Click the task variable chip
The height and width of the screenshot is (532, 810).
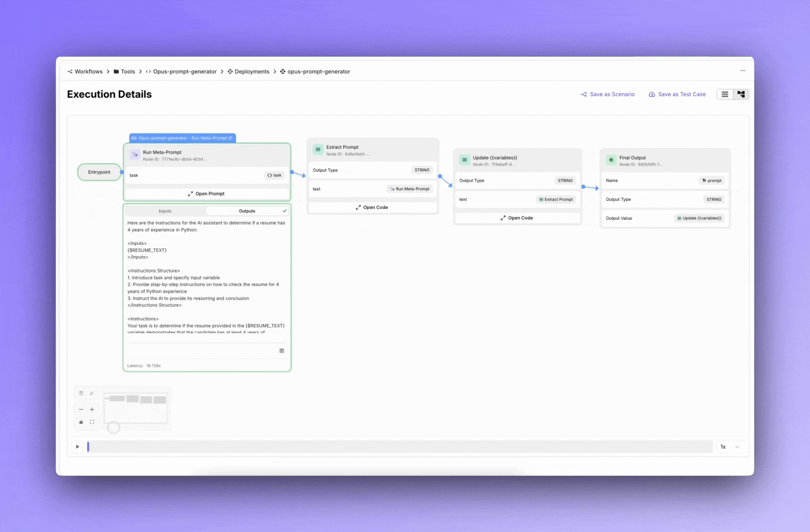[274, 175]
